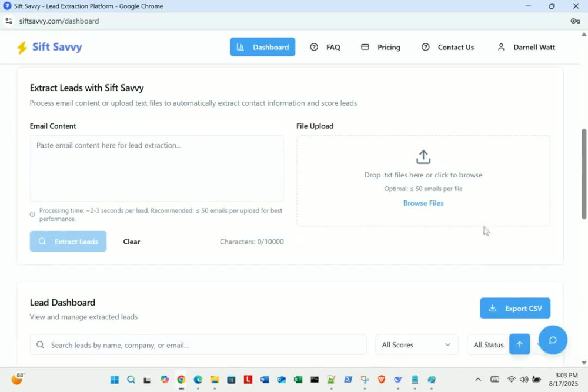Open the FAQ page
The width and height of the screenshot is (588, 392).
pos(325,47)
